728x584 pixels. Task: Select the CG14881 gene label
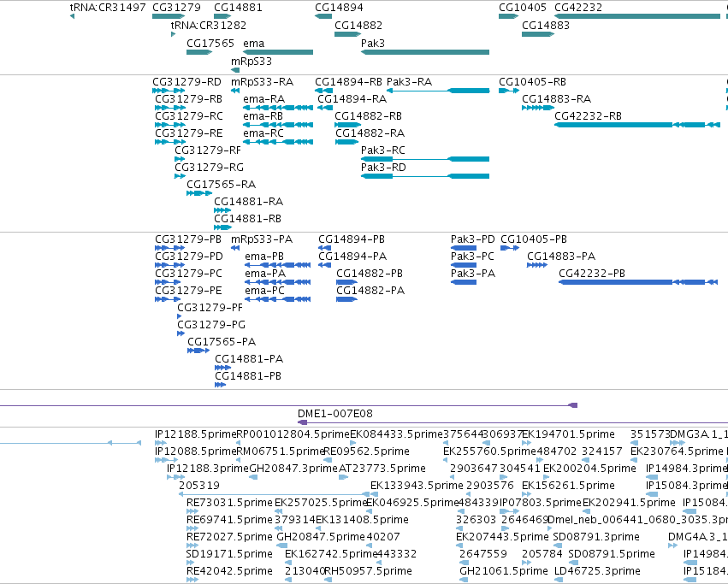[x=238, y=8]
